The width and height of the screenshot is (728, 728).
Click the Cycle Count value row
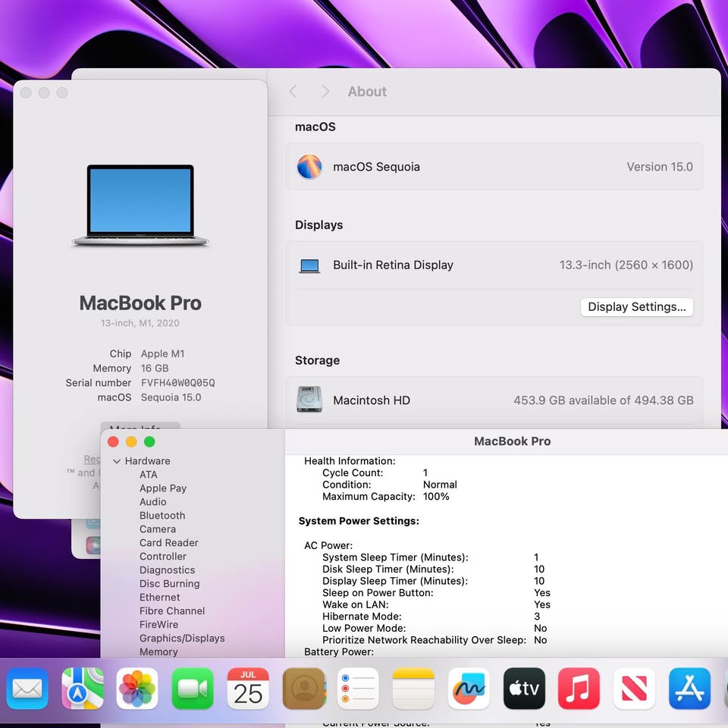(375, 472)
